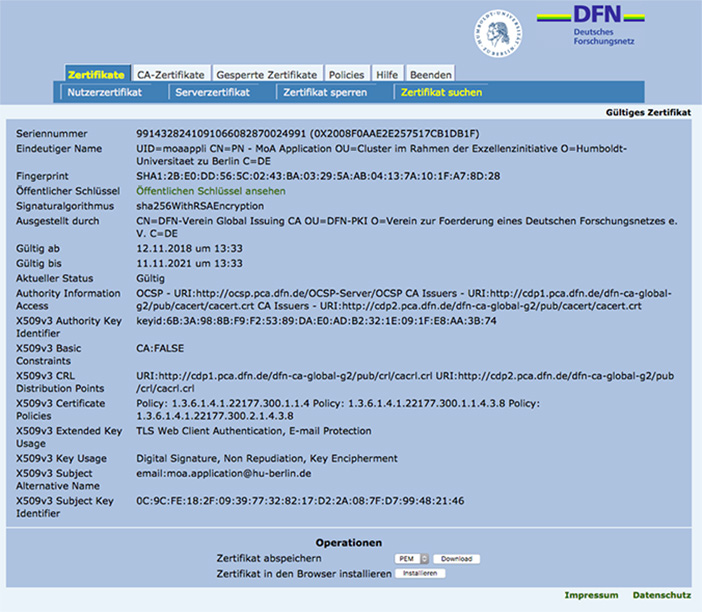Select Zertifikat suchen in the submenu
The height and width of the screenshot is (612, 702).
pyautogui.click(x=441, y=92)
